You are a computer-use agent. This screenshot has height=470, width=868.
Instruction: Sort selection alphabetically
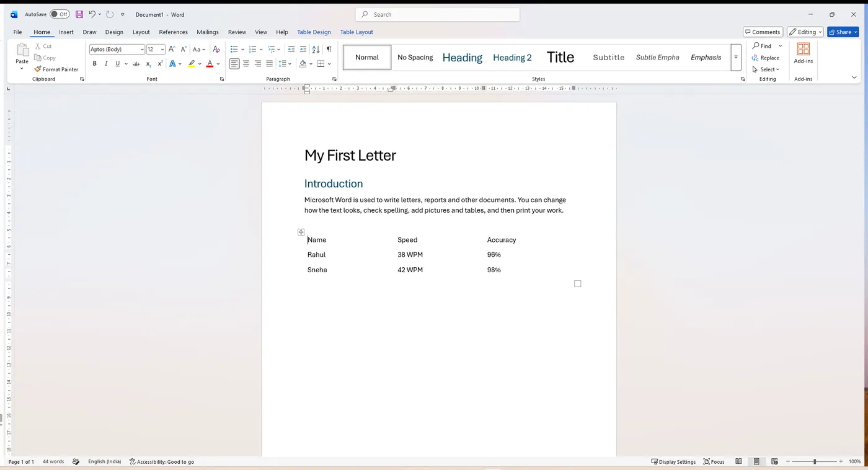click(x=316, y=49)
